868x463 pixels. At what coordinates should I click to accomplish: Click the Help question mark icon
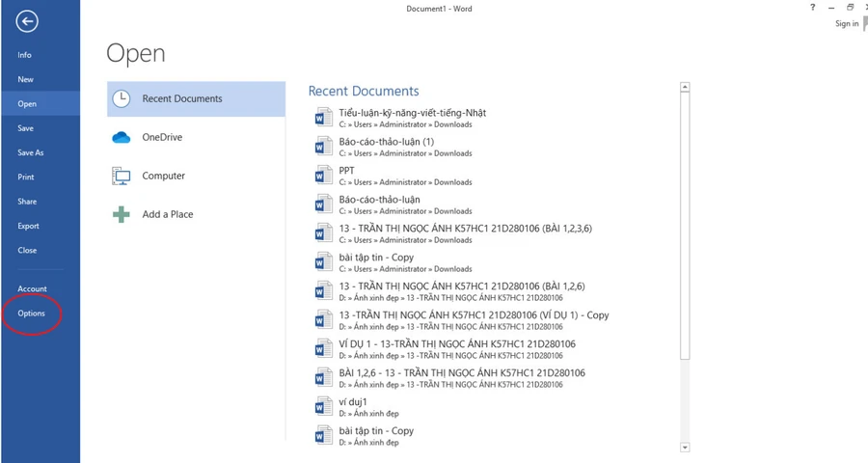click(x=813, y=7)
